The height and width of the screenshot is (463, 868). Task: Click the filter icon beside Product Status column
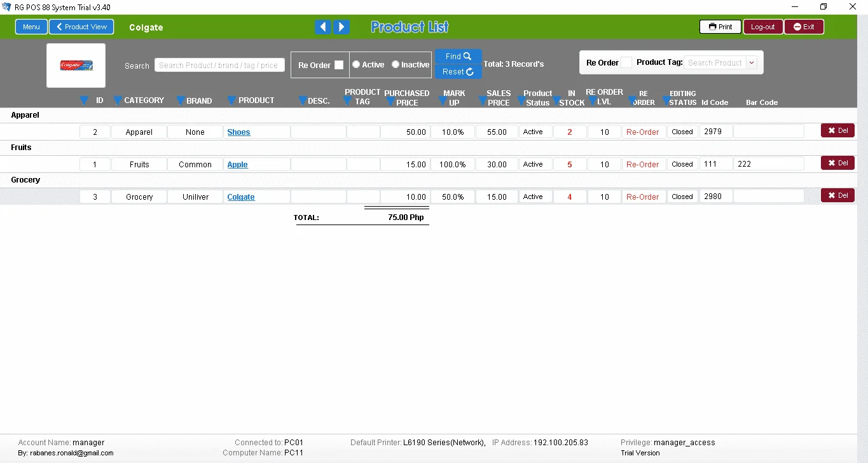(x=521, y=101)
